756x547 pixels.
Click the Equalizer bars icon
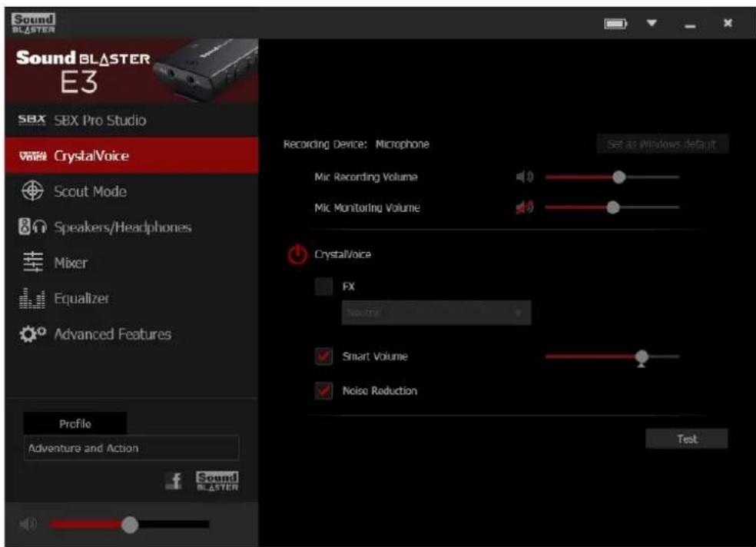(32, 298)
